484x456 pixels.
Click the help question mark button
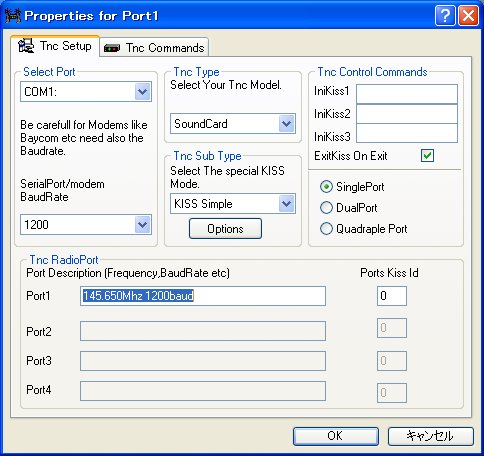[445, 15]
